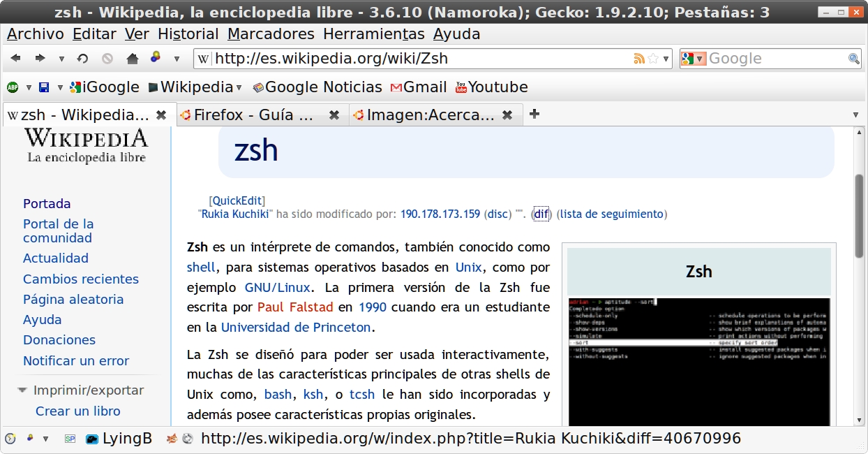Viewport: 868px width, 454px height.
Task: Open dropdown arrow next to molecule icon
Action: coord(177,59)
